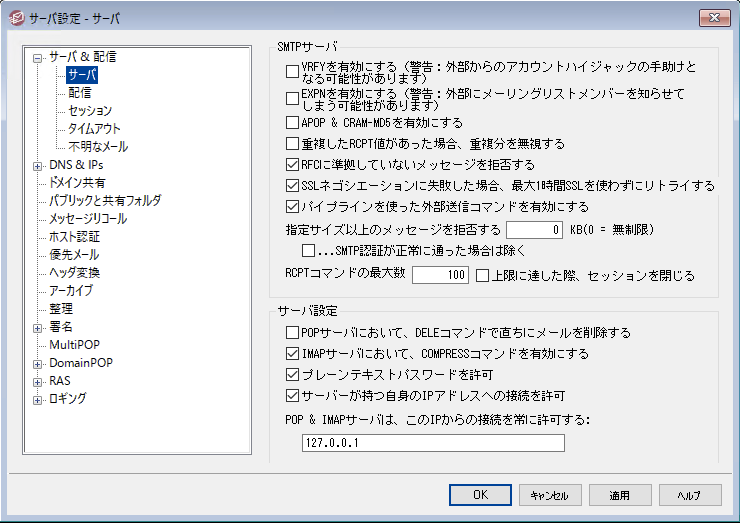Click the 127.0.0.1 IP address field
Image resolution: width=740 pixels, height=523 pixels.
click(432, 443)
